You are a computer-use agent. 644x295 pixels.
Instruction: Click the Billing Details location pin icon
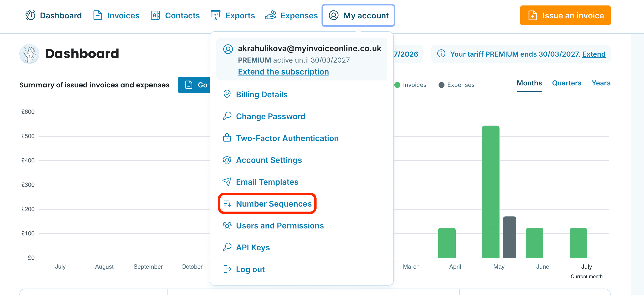coord(227,94)
